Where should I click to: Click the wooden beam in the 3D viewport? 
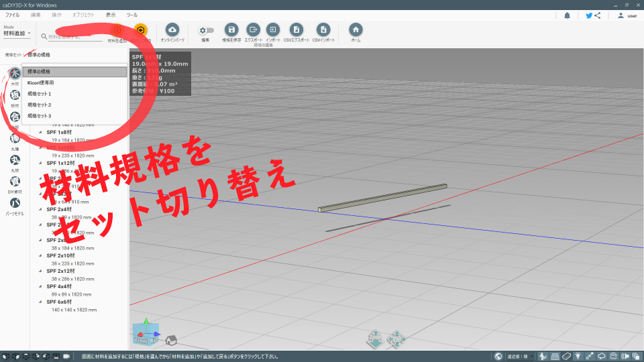382,198
